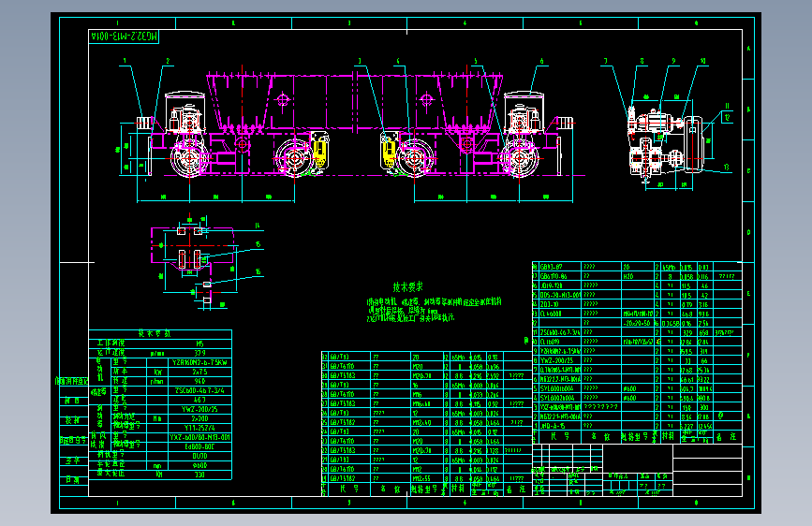Click the 技术参数 table header
Image resolution: width=812 pixels, height=526 pixels.
(155, 334)
